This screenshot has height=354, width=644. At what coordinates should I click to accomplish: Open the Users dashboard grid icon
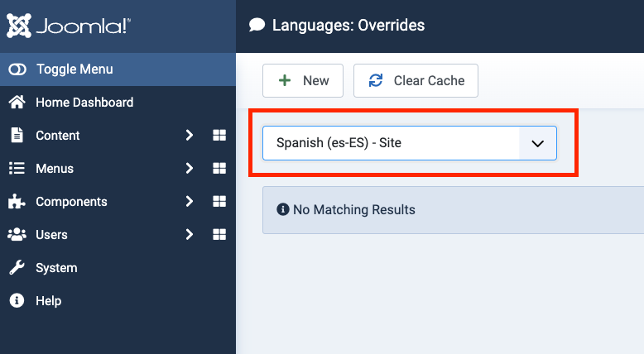[x=219, y=235]
